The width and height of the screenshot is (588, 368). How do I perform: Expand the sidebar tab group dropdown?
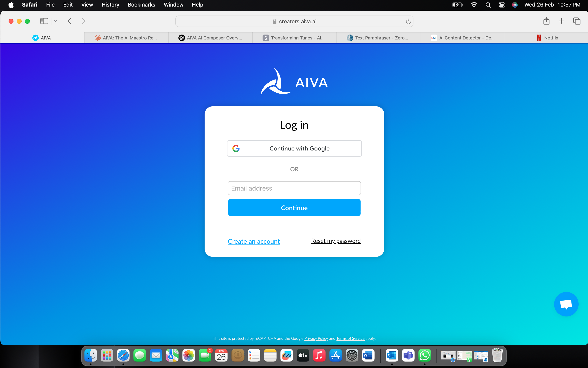click(x=55, y=21)
